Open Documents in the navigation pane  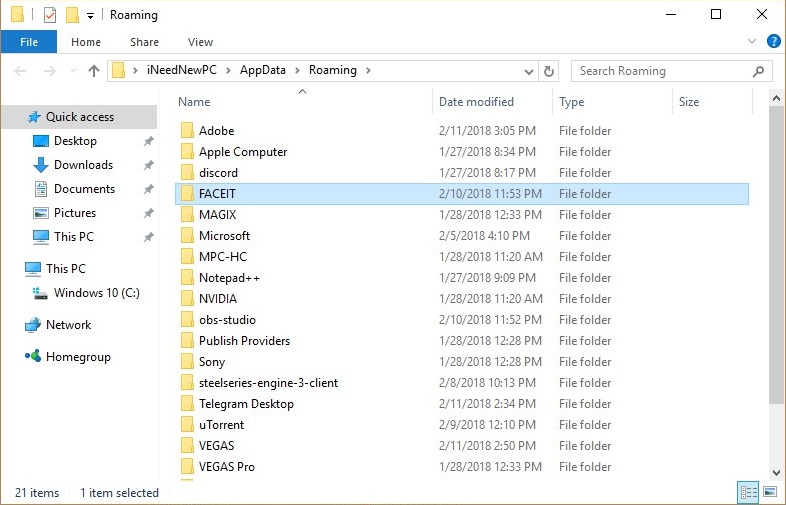coord(84,189)
